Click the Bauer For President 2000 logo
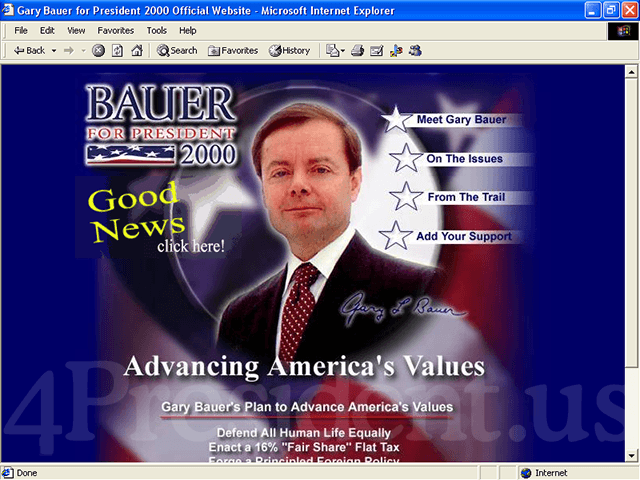 pos(161,125)
